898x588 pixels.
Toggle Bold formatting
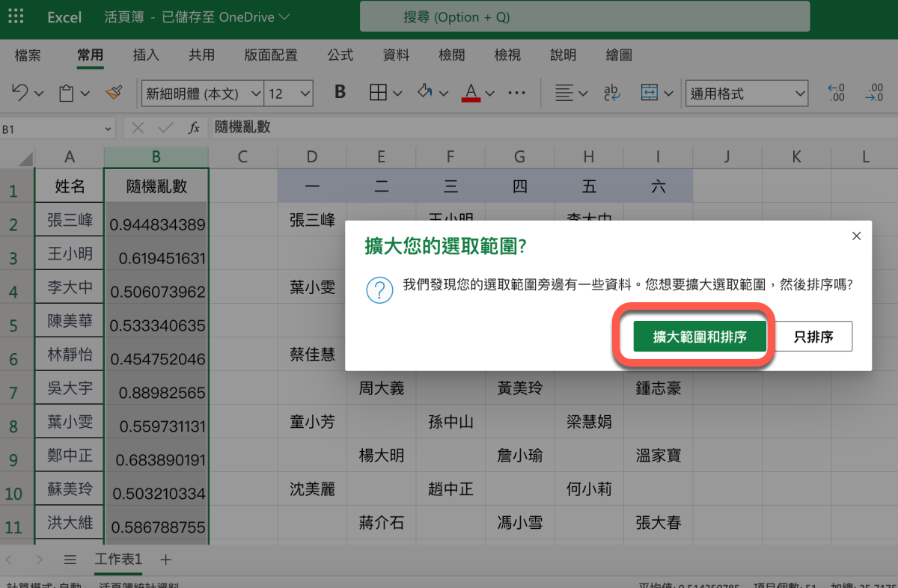click(340, 93)
